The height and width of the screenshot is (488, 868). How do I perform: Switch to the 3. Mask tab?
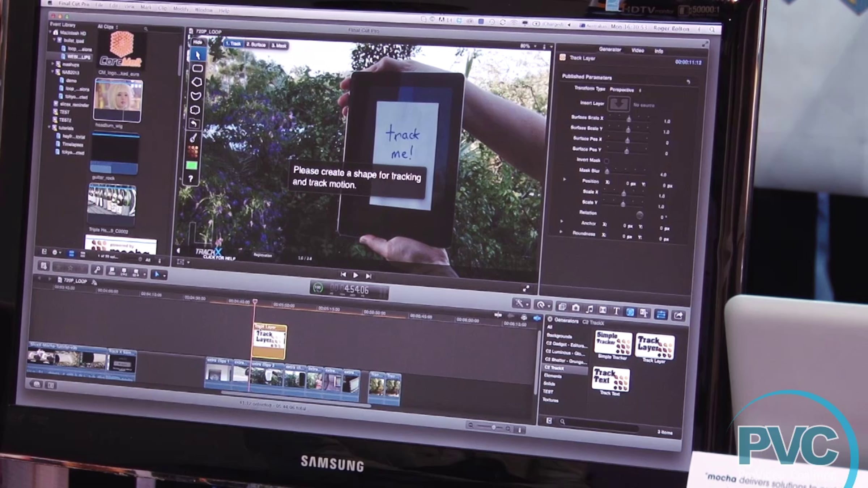(x=279, y=46)
